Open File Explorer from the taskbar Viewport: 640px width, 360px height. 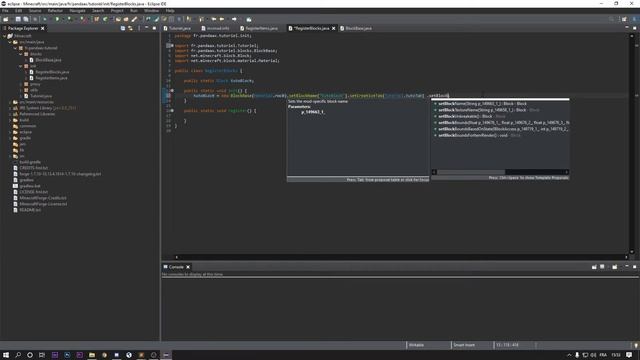(x=92, y=355)
